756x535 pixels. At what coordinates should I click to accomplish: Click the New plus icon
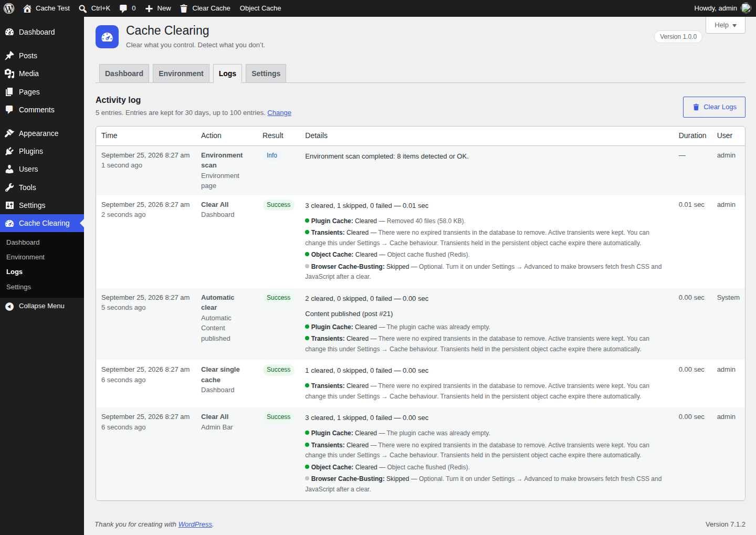click(x=149, y=8)
